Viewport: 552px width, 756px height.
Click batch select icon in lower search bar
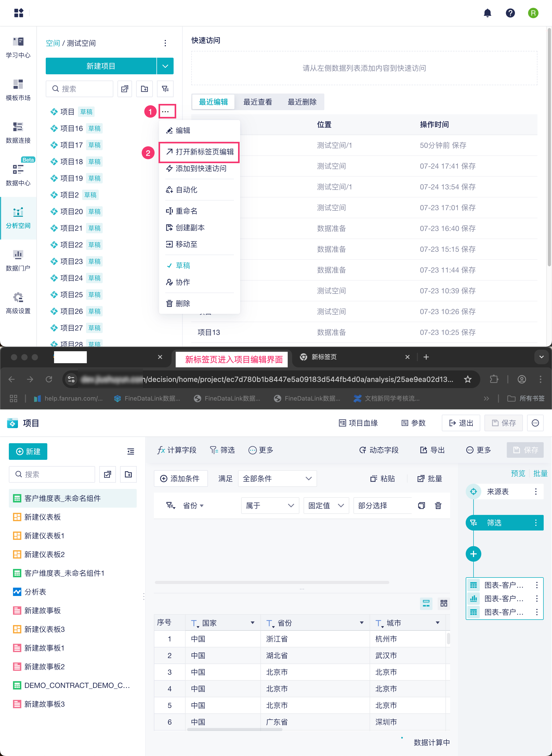point(108,474)
